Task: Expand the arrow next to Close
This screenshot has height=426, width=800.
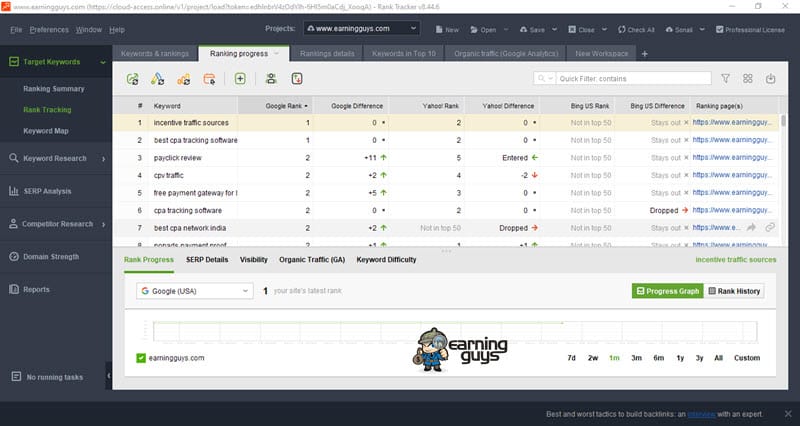Action: coord(604,30)
